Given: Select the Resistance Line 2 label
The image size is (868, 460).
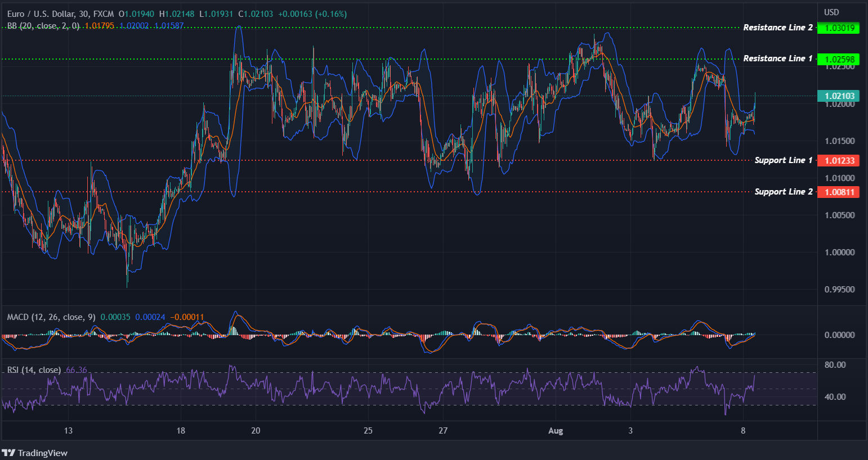Looking at the screenshot, I should tap(778, 27).
